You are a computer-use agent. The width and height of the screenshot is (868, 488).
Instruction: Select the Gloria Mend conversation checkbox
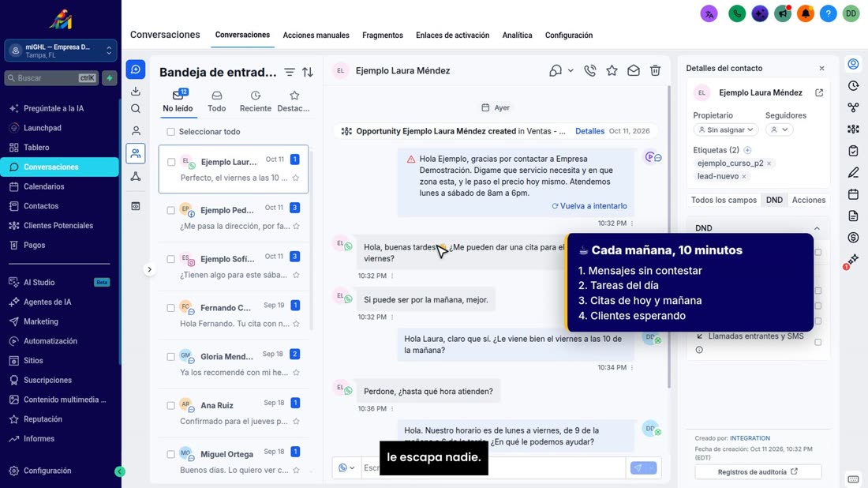click(171, 357)
